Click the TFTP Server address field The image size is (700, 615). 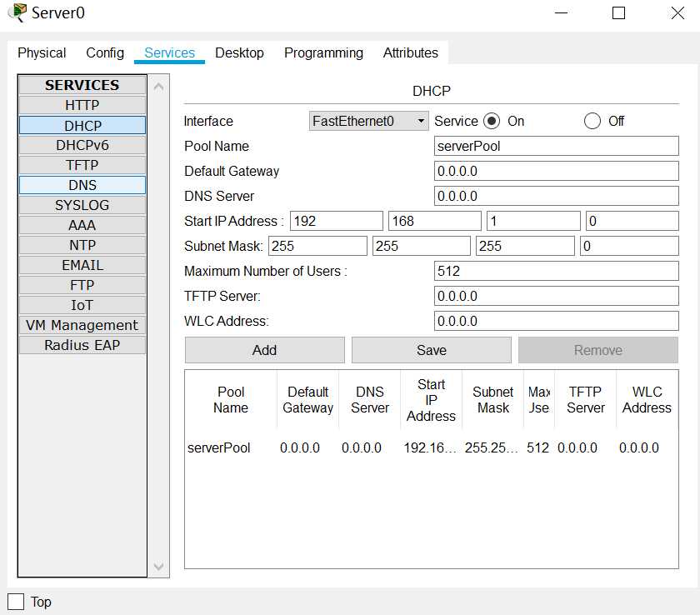click(557, 296)
